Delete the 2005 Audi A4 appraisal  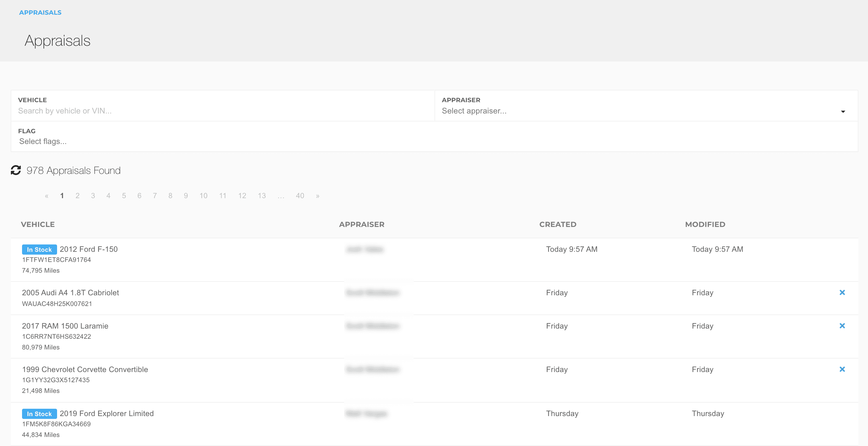(x=842, y=292)
